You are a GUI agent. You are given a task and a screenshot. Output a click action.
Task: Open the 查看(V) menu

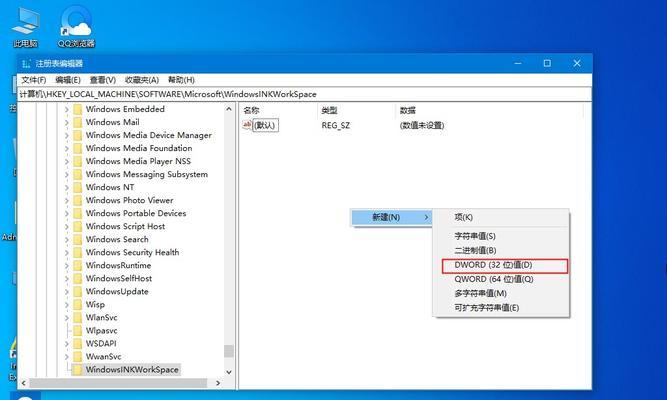(103, 80)
